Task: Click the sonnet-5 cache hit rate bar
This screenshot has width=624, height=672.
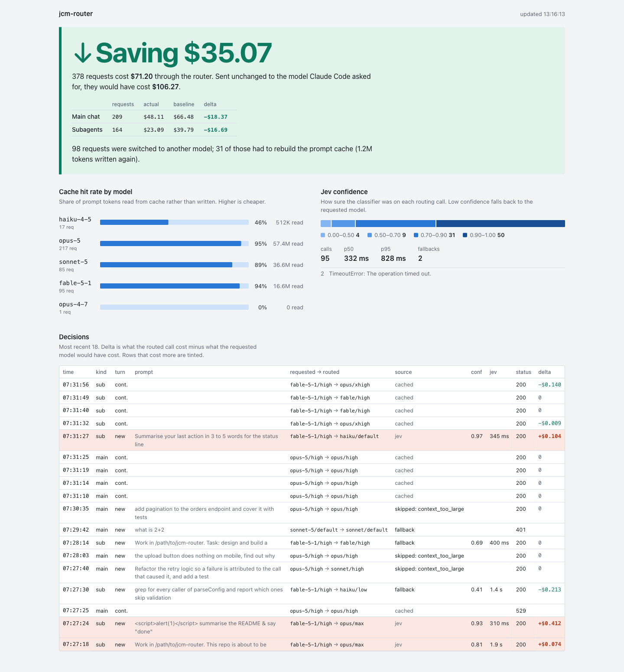Action: click(174, 265)
